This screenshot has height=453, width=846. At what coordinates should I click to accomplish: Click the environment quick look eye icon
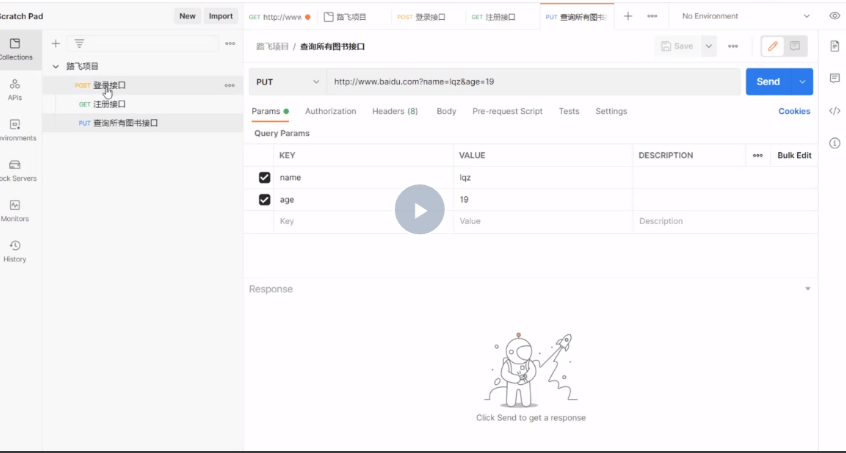point(835,16)
